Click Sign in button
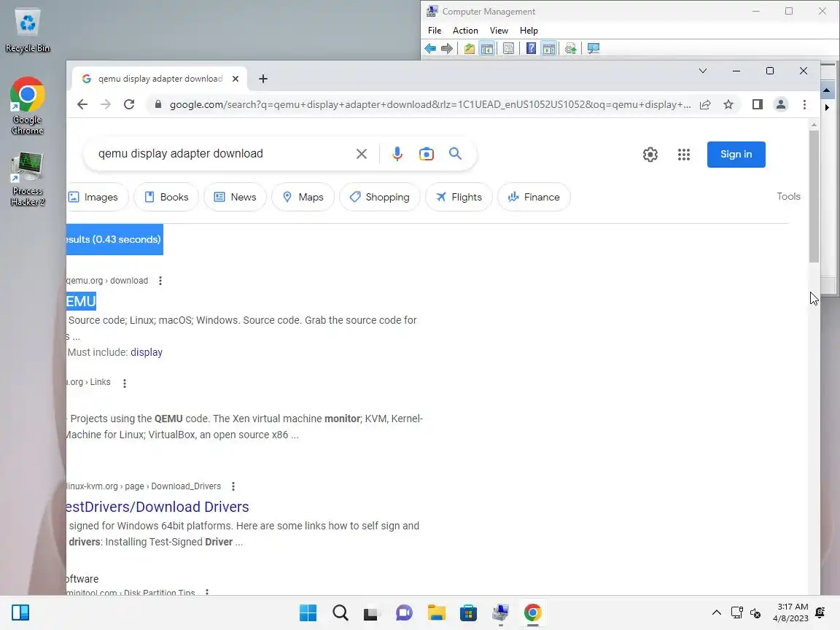This screenshot has height=630, width=840. click(736, 155)
